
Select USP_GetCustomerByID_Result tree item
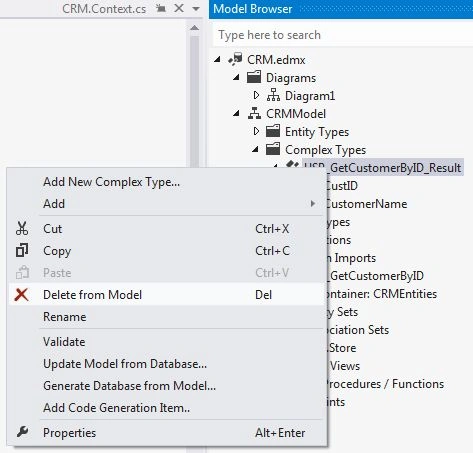click(383, 167)
